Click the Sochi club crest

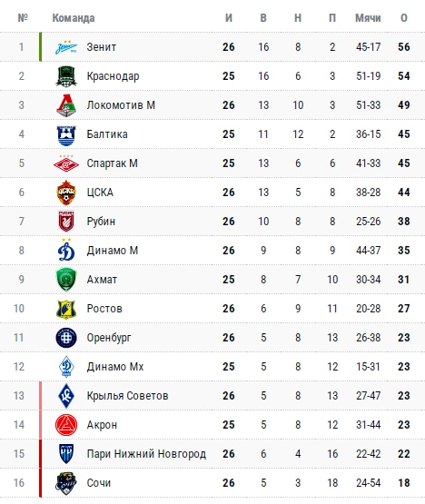[66, 483]
